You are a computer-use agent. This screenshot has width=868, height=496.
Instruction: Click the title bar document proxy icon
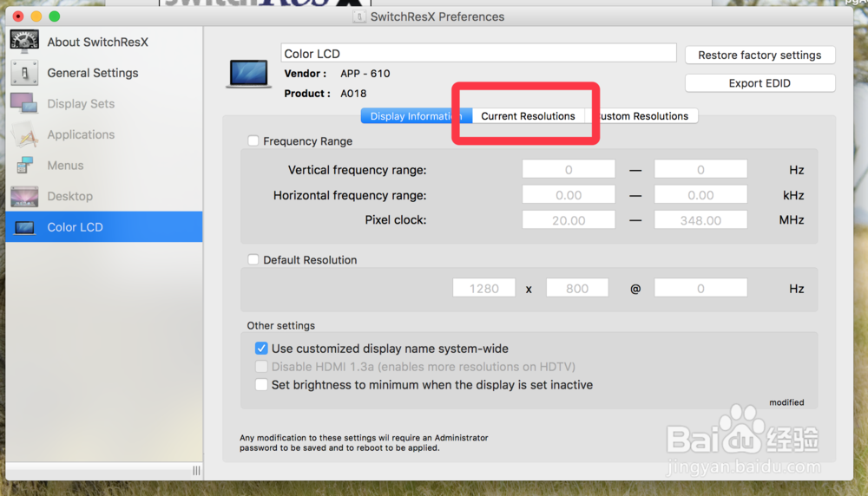click(x=358, y=16)
